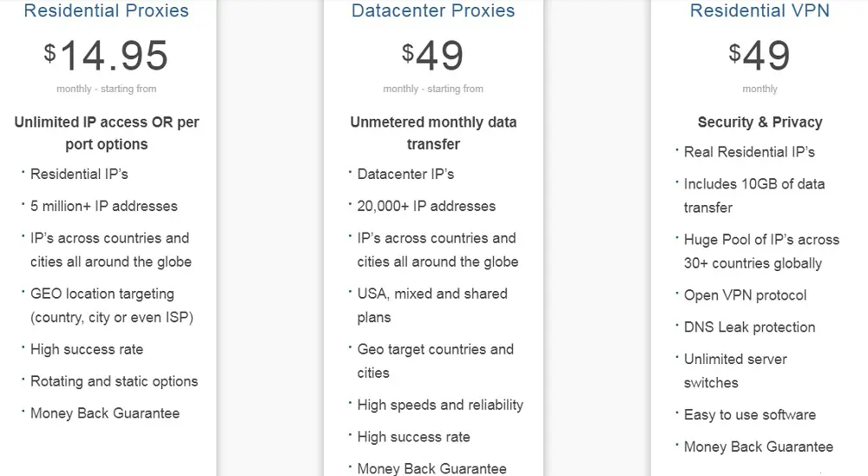Click 'Includes 10GB of data transfer' item
This screenshot has width=868, height=476.
[753, 195]
